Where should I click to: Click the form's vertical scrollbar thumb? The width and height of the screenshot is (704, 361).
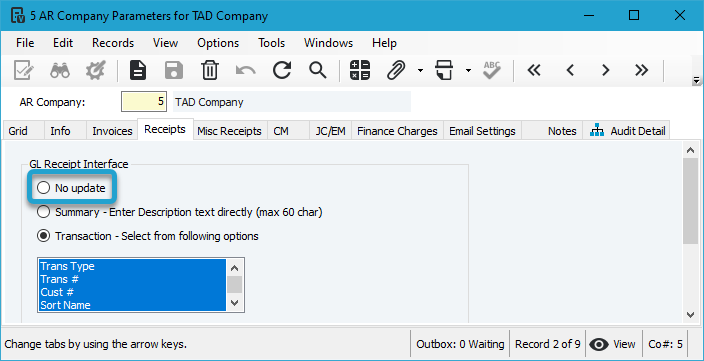(691, 201)
